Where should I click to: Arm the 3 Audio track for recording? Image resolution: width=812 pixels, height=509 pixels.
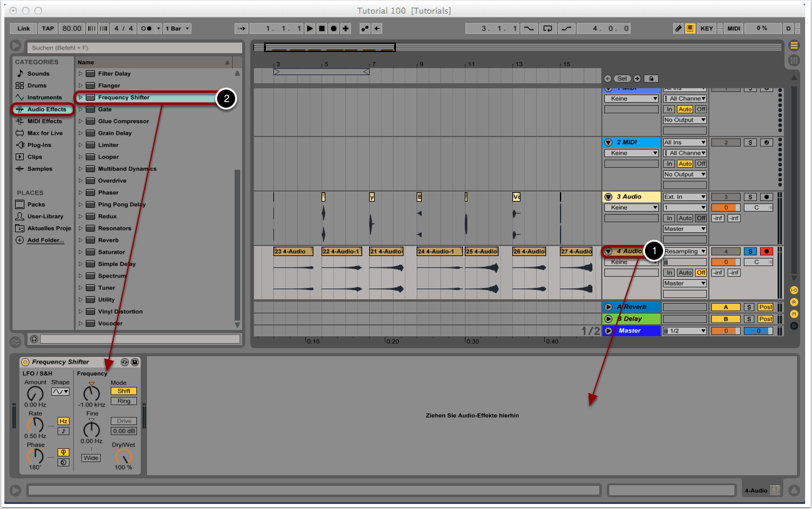click(766, 197)
